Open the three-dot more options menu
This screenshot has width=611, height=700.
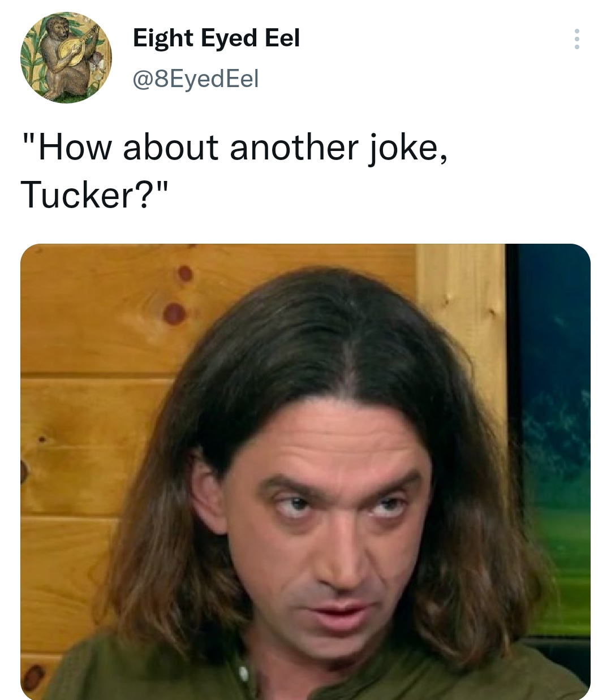(x=576, y=39)
